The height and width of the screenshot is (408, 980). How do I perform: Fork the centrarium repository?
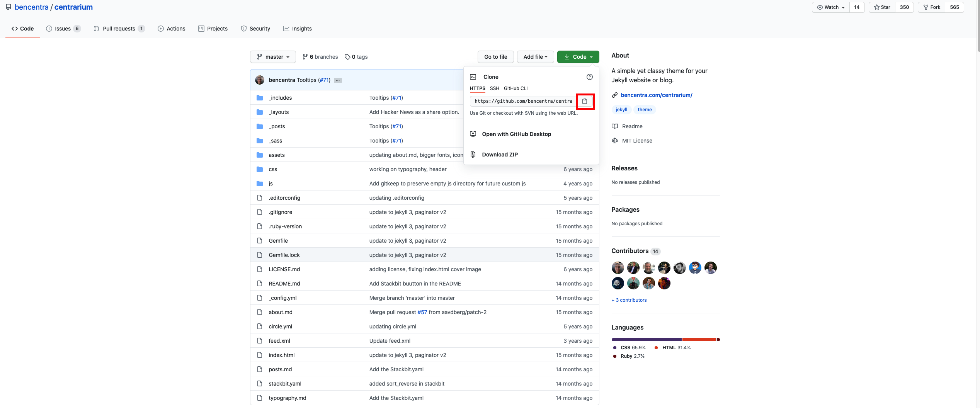tap(932, 7)
